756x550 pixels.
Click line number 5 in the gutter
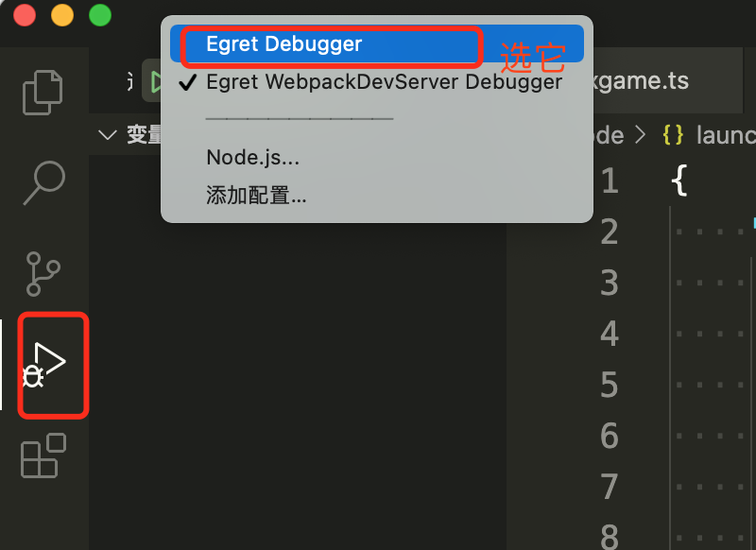click(x=610, y=385)
